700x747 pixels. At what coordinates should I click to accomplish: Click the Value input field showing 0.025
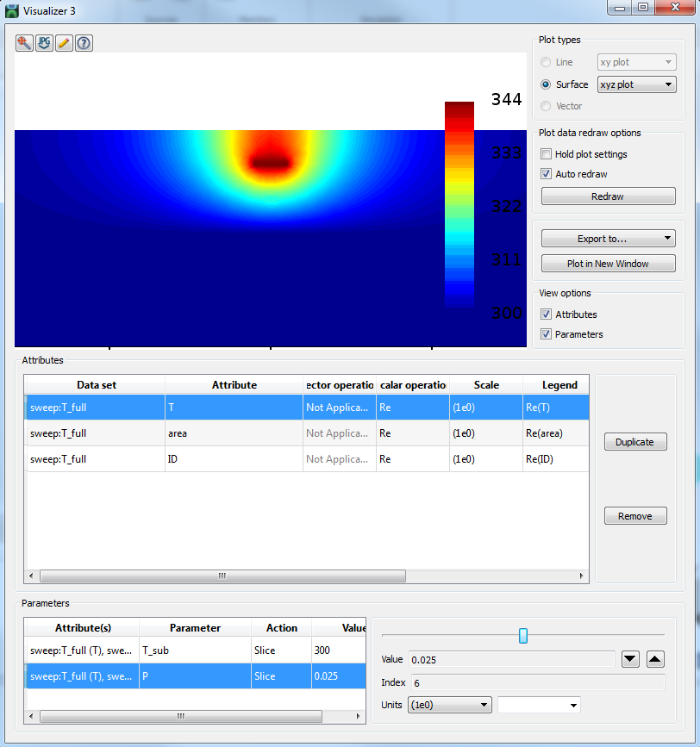(512, 659)
